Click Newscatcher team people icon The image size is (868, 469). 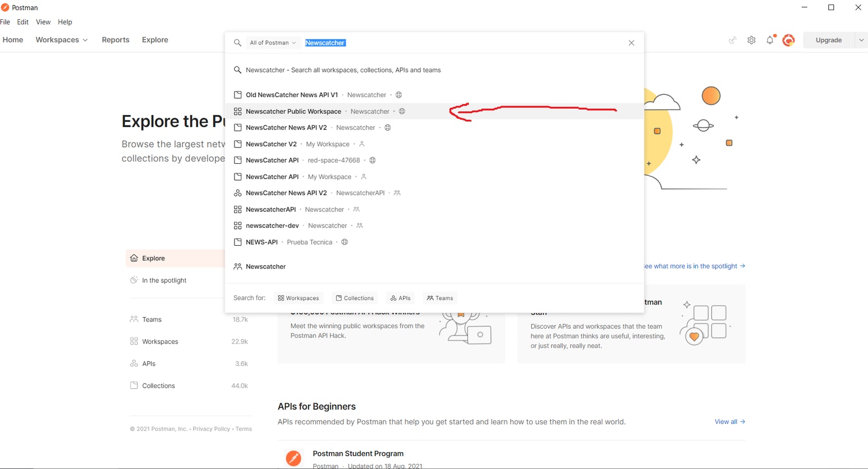coord(238,267)
